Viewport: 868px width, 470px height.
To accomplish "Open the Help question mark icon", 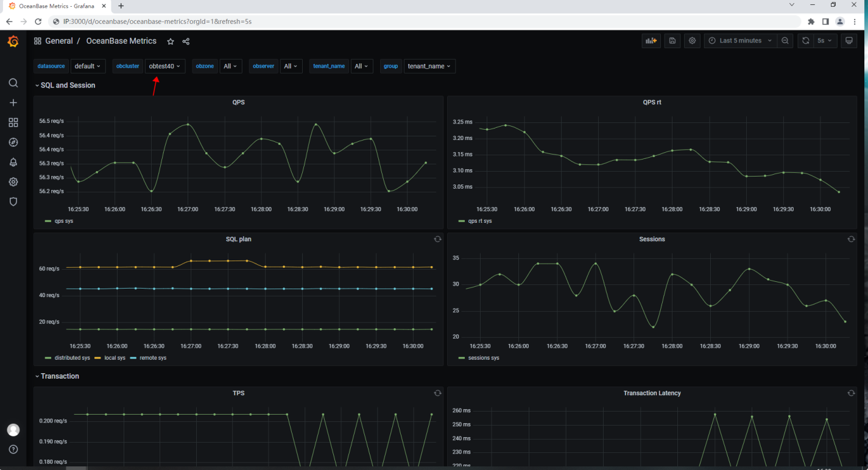I will point(13,449).
